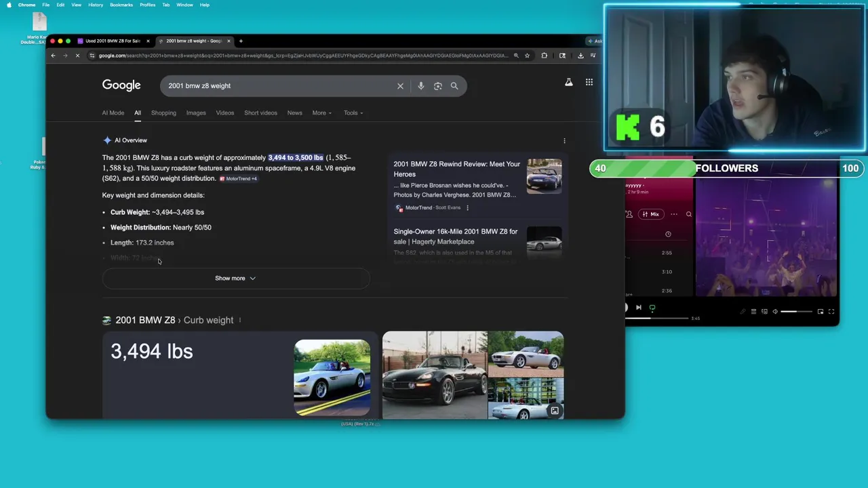Select the Images results tab
This screenshot has width=868, height=488.
click(196, 113)
